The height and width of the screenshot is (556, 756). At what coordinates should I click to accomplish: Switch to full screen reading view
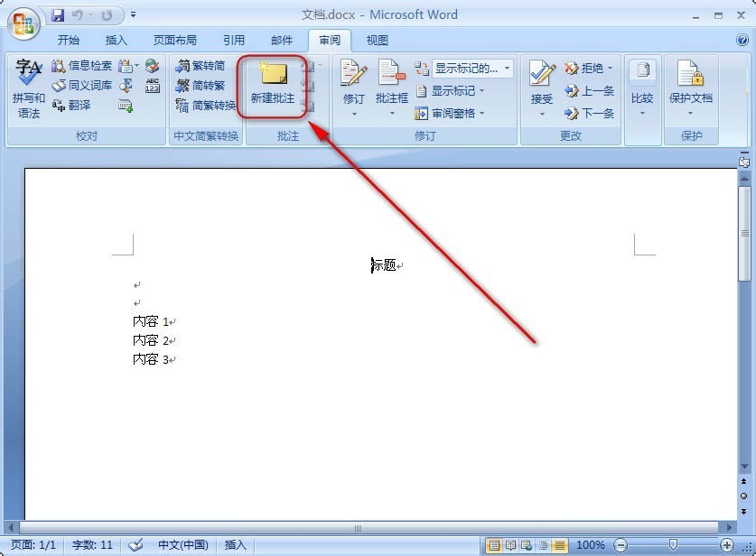tap(510, 545)
